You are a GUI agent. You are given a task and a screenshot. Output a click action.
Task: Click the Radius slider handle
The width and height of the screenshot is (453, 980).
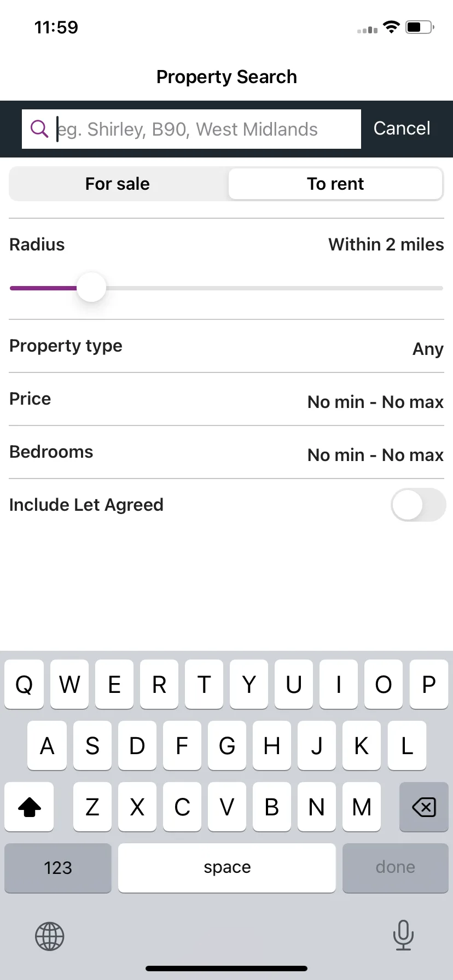tap(91, 288)
